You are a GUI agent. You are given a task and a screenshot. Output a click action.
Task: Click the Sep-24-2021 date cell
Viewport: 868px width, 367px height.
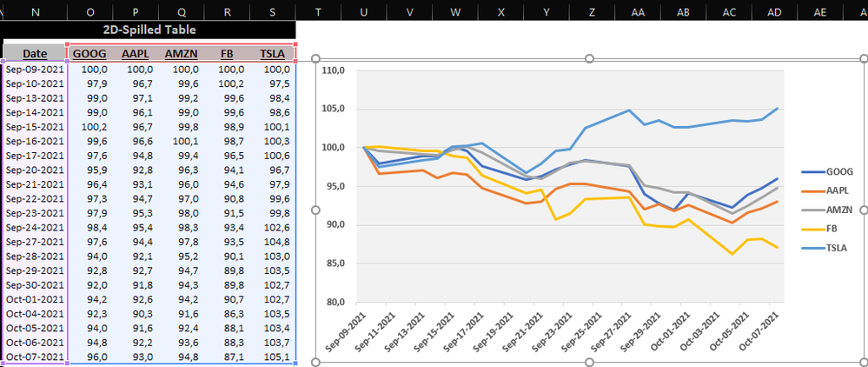point(35,227)
